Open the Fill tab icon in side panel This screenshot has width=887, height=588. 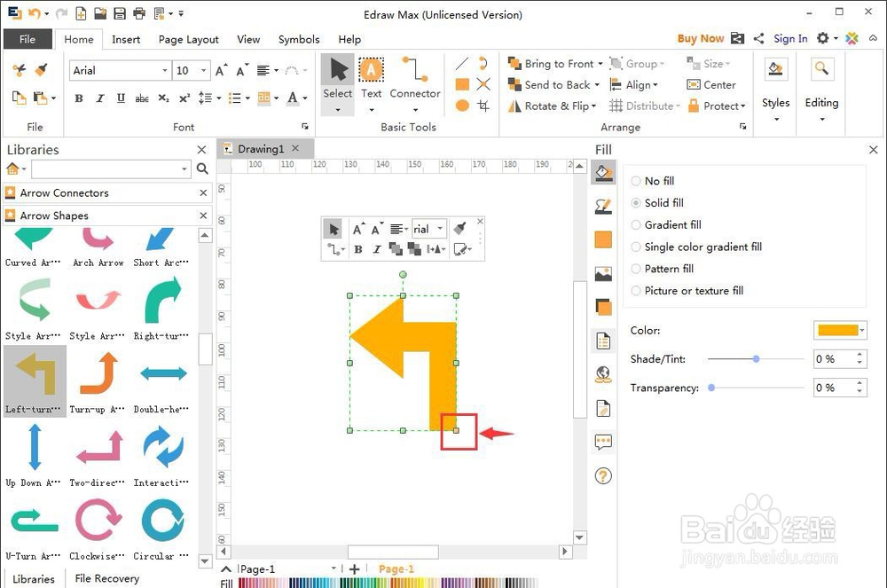click(603, 173)
